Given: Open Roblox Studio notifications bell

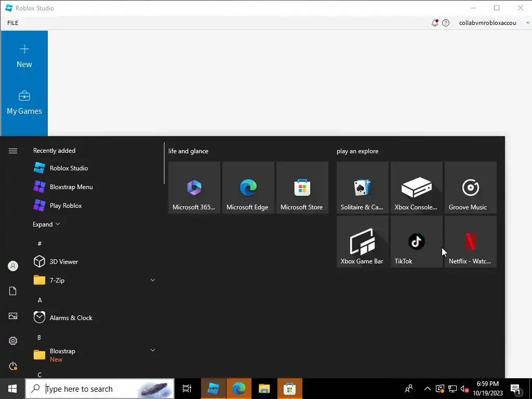Looking at the screenshot, I should coord(435,23).
